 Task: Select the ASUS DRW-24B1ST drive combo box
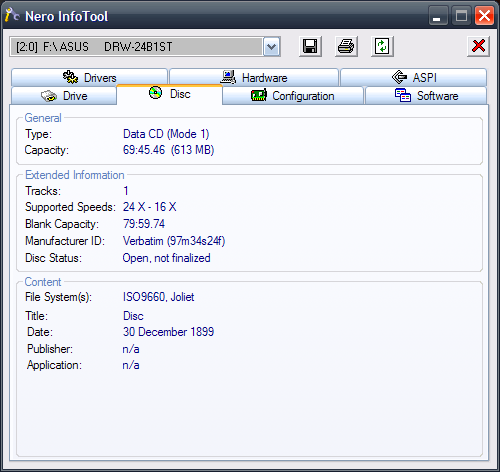click(x=145, y=47)
